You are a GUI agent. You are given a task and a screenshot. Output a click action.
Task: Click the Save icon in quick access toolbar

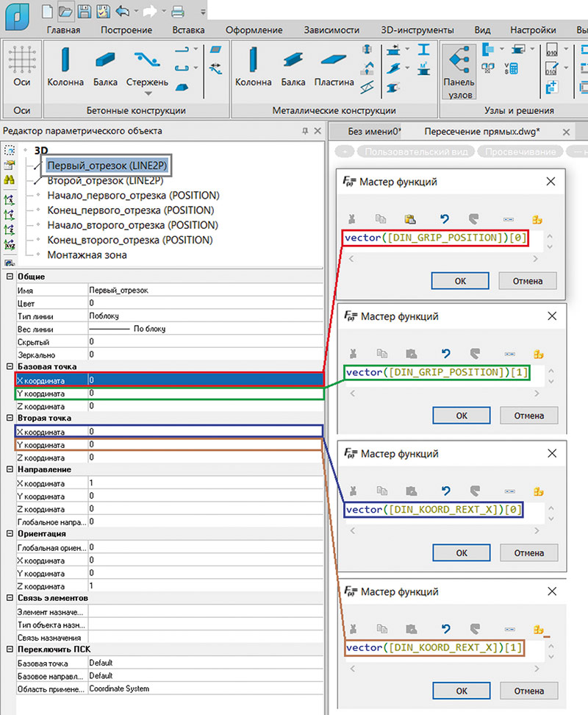pos(84,11)
